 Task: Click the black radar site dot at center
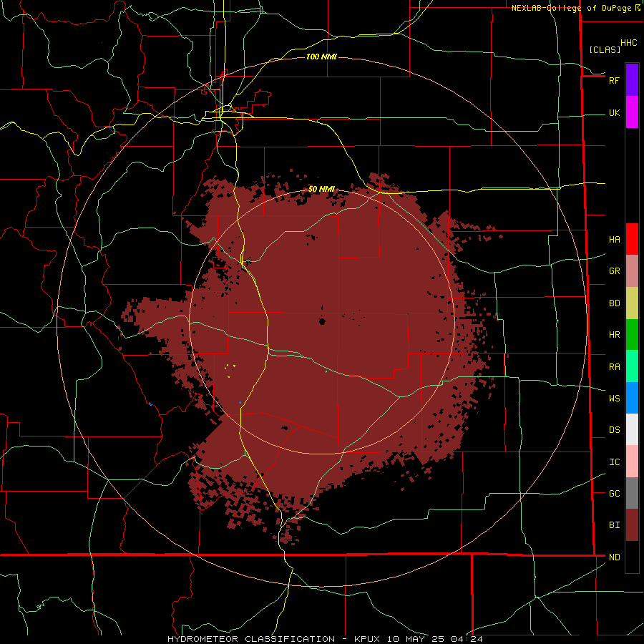point(323,321)
